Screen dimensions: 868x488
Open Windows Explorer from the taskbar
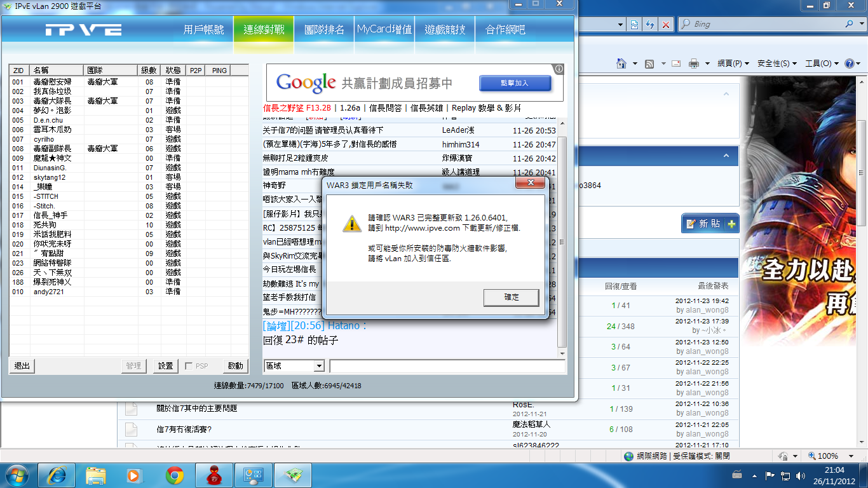[x=96, y=475]
